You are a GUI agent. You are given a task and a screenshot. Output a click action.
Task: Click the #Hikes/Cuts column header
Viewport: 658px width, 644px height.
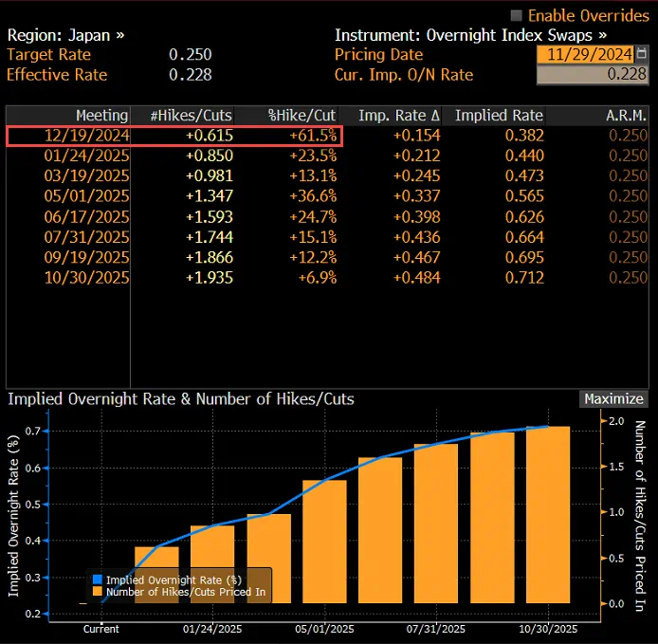191,115
